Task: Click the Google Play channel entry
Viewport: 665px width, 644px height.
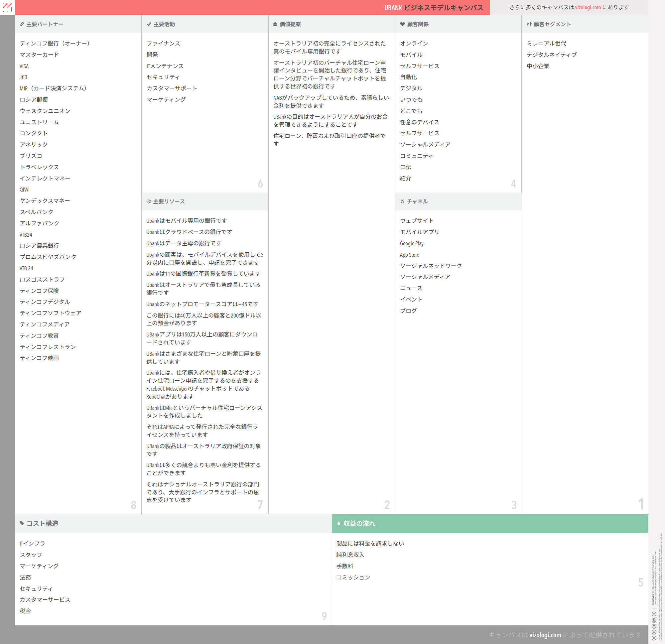Action: point(412,243)
